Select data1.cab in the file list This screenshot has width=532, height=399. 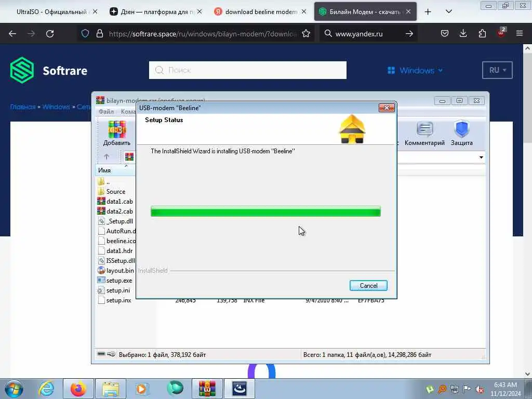pos(116,201)
